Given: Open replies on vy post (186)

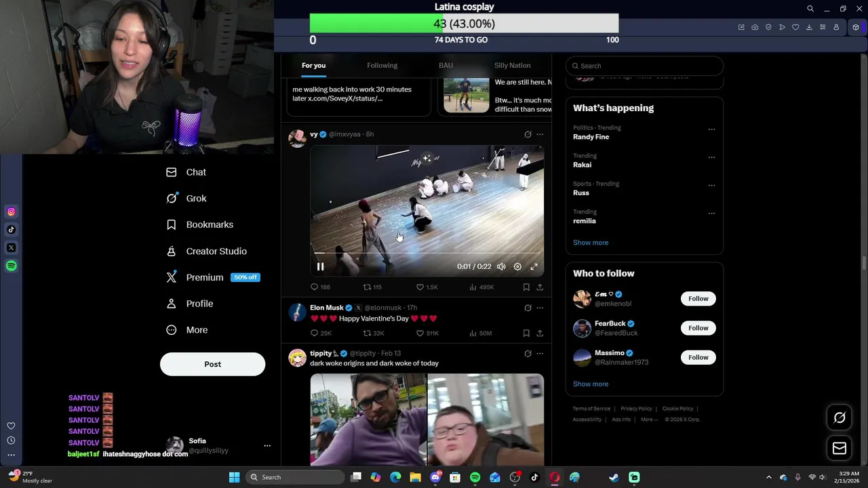Looking at the screenshot, I should (x=320, y=287).
